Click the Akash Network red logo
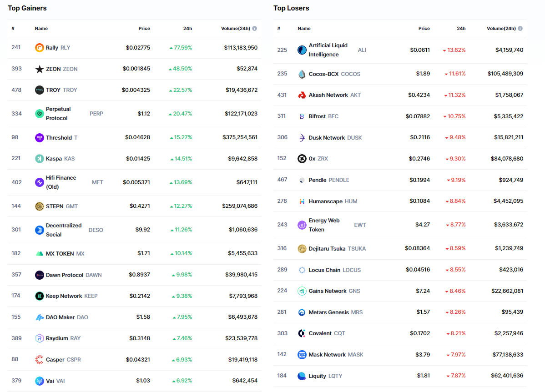 tap(302, 95)
